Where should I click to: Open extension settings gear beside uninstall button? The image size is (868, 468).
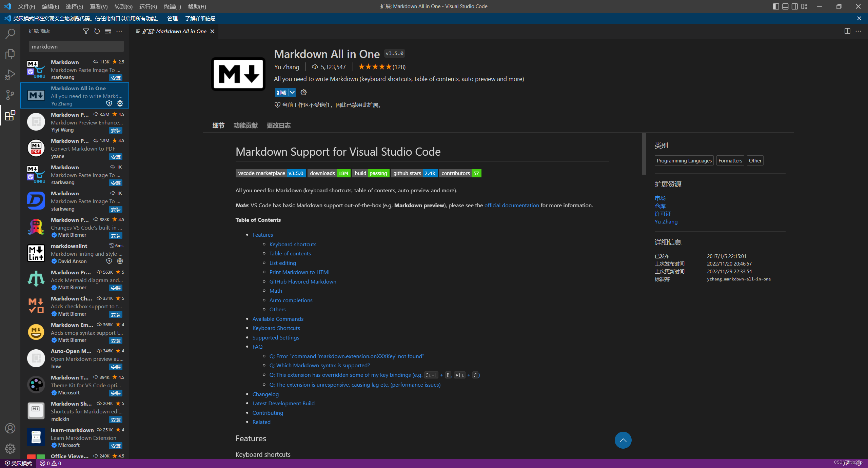[x=304, y=92]
